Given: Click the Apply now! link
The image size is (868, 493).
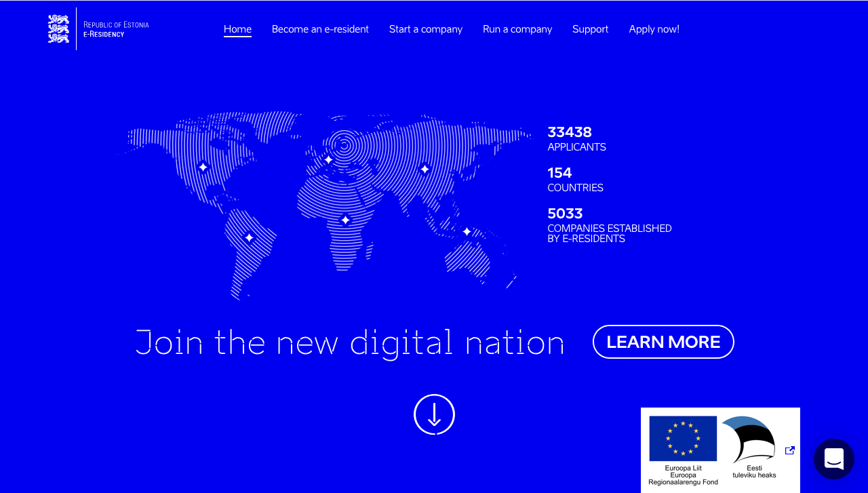Looking at the screenshot, I should point(654,29).
